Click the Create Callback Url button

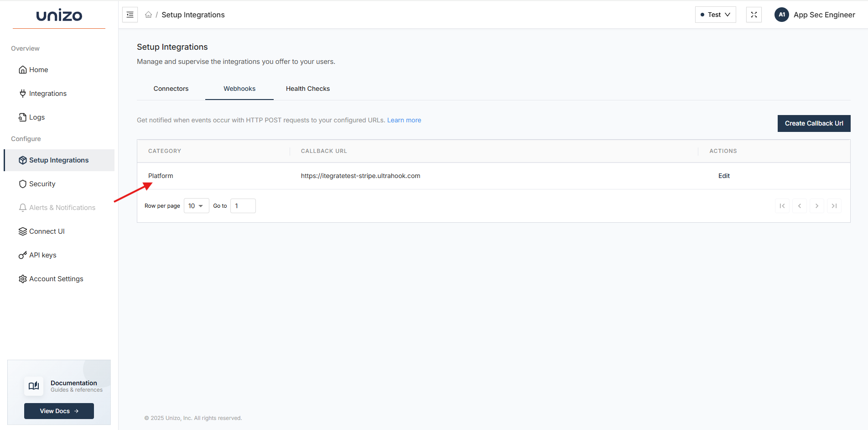coord(814,123)
